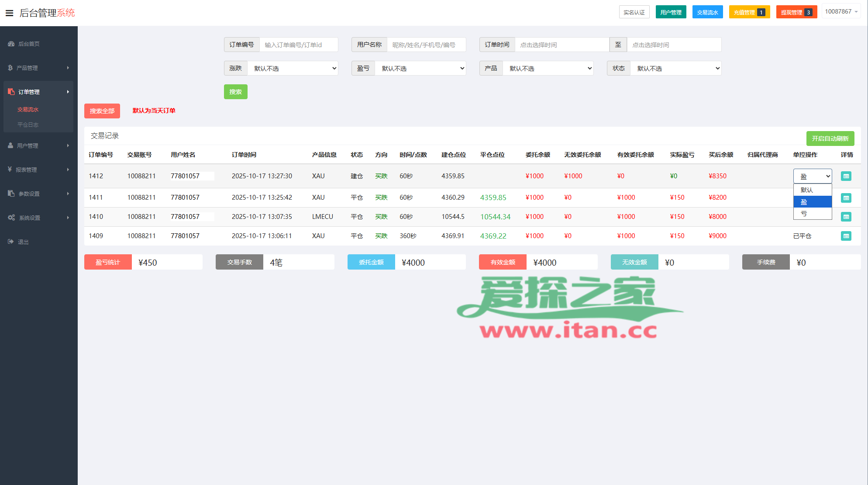Viewport: 868px width, 485px height.
Task: Open the 涨跌 dropdown filter
Action: click(x=293, y=69)
